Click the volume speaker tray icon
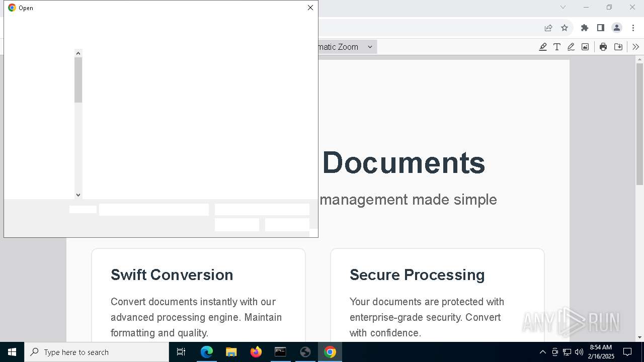The image size is (644, 362). click(579, 352)
